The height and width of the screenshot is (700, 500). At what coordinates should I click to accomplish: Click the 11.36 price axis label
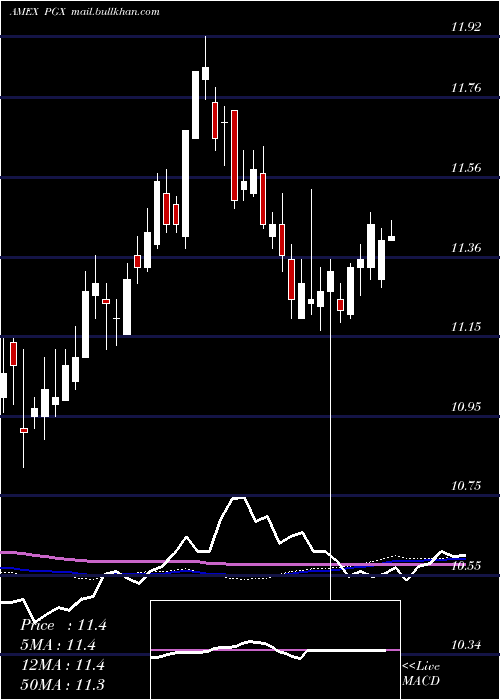click(x=466, y=248)
